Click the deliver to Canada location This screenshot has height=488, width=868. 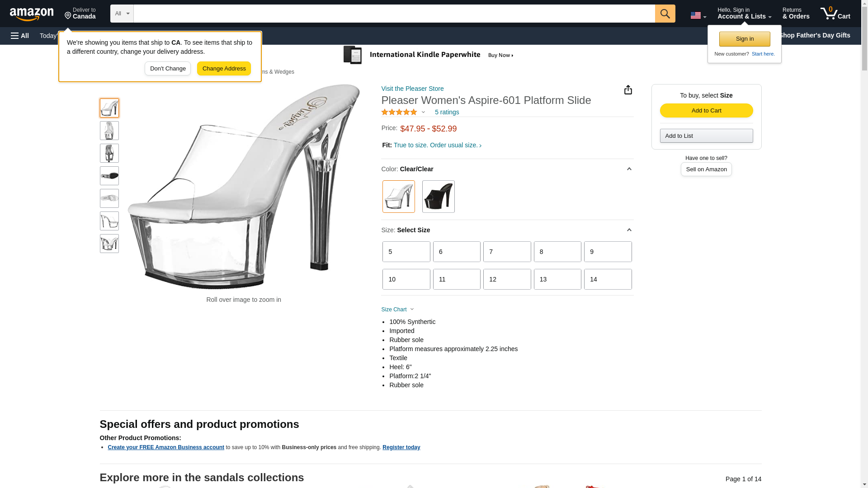point(80,14)
